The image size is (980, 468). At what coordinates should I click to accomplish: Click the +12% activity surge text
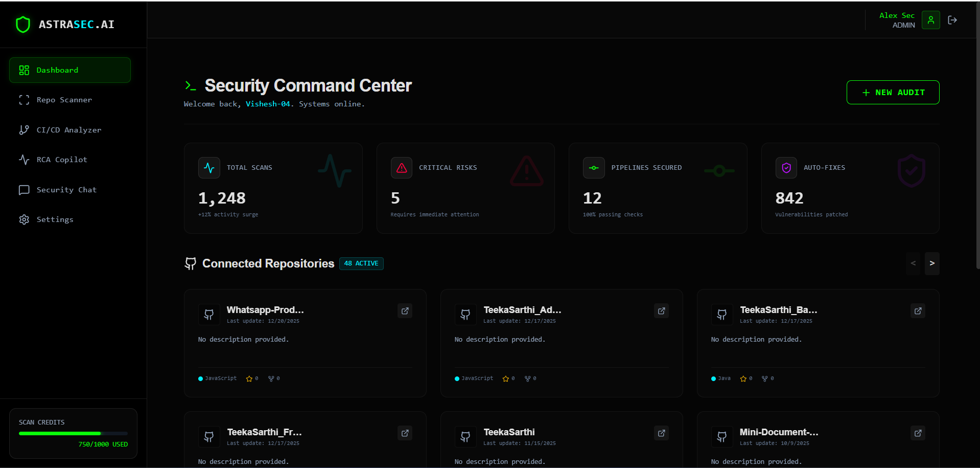pyautogui.click(x=228, y=215)
